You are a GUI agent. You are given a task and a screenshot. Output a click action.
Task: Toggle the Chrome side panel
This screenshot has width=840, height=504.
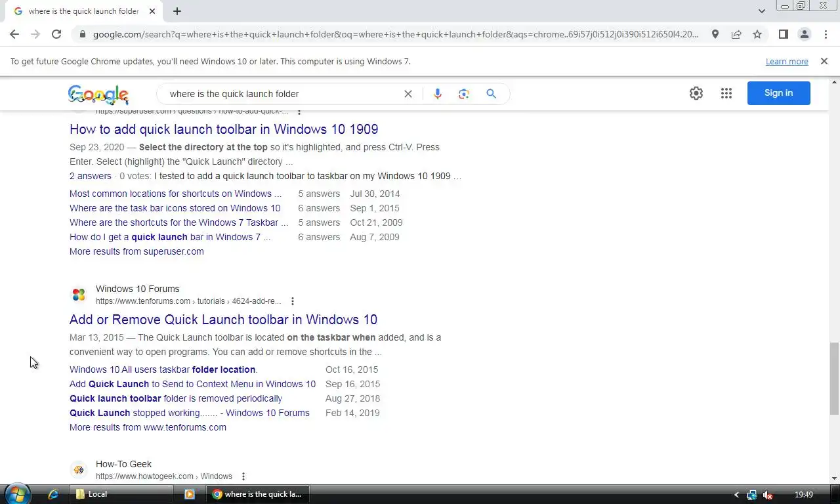[783, 34]
